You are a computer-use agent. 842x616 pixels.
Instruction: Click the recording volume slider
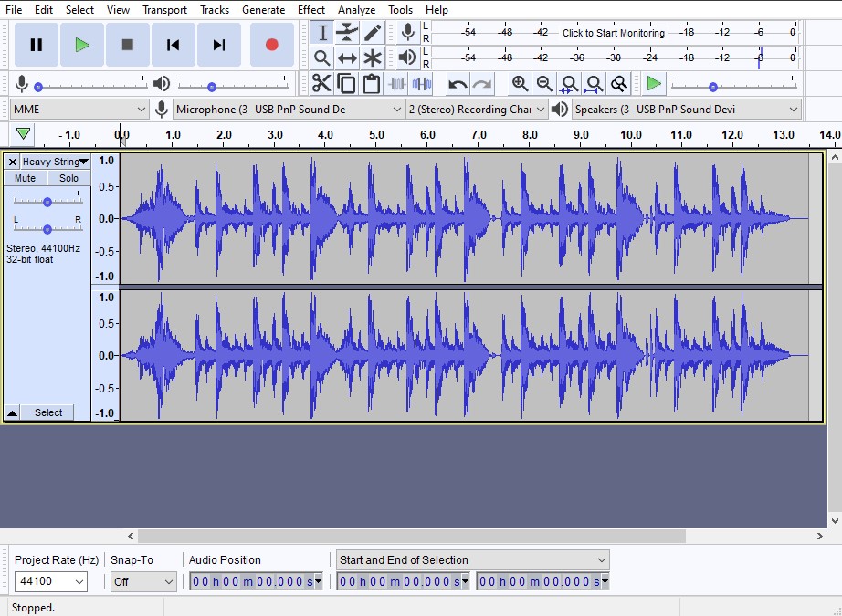coord(91,86)
